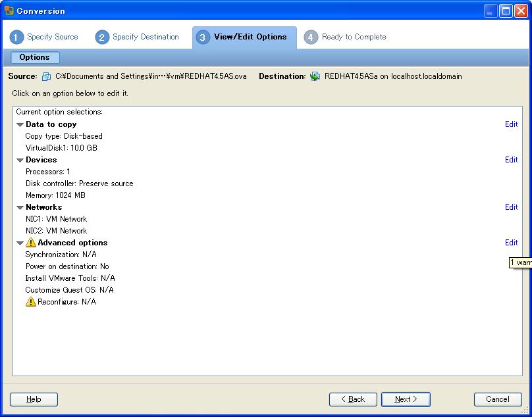Select 'Install VMware Tools: N/A' row
The image size is (532, 417).
(70, 278)
